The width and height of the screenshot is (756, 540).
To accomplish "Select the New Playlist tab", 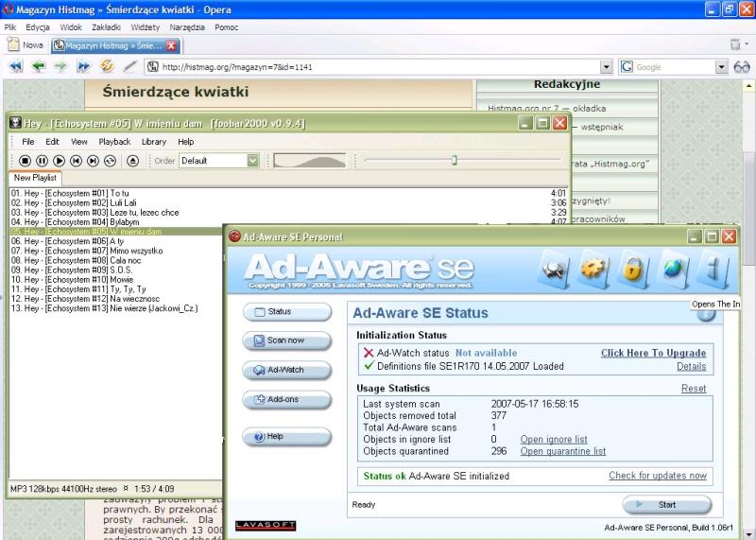I will [35, 178].
